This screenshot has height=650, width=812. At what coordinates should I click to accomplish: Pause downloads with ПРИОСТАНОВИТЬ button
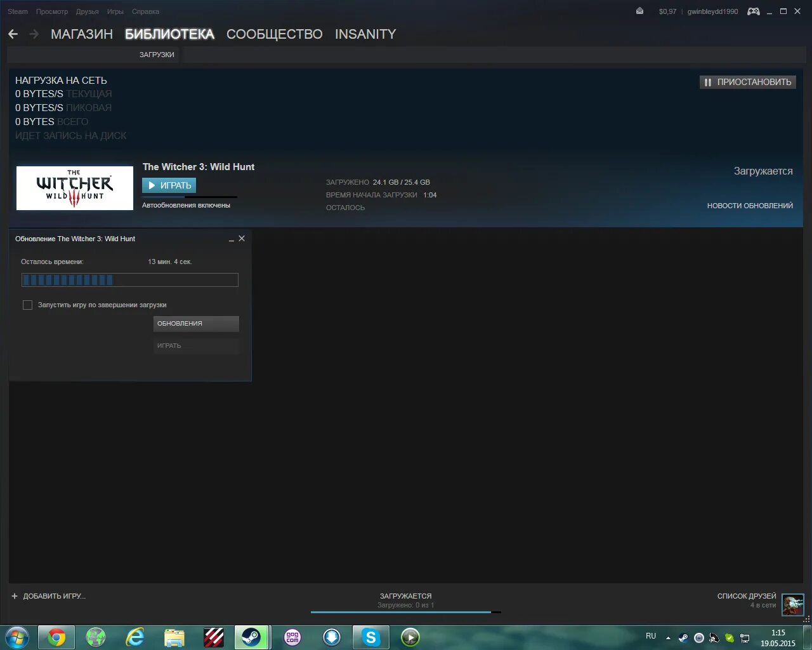point(748,82)
